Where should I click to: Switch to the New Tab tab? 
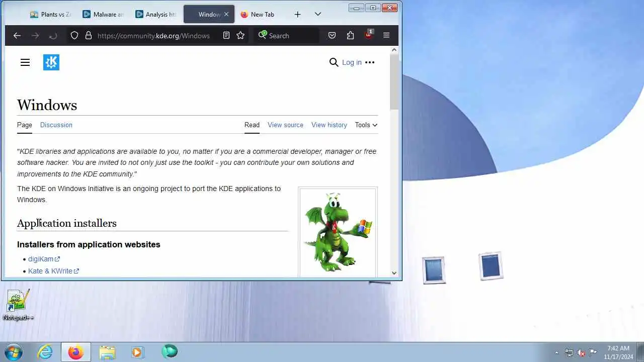click(262, 14)
